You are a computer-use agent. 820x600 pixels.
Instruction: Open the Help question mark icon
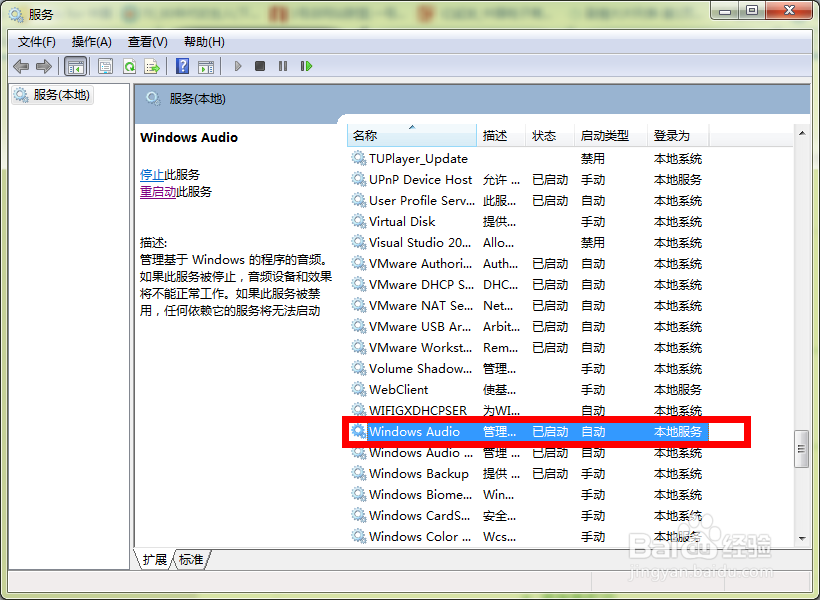(x=183, y=66)
